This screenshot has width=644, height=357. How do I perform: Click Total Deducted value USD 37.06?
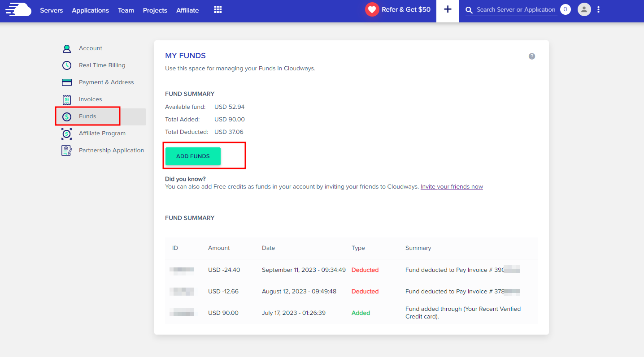click(x=229, y=132)
